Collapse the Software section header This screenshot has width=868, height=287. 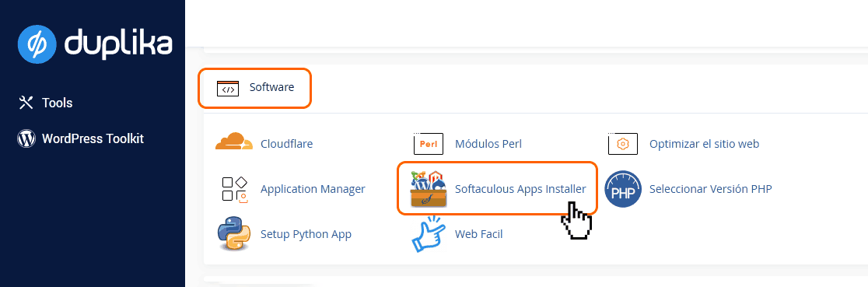271,87
